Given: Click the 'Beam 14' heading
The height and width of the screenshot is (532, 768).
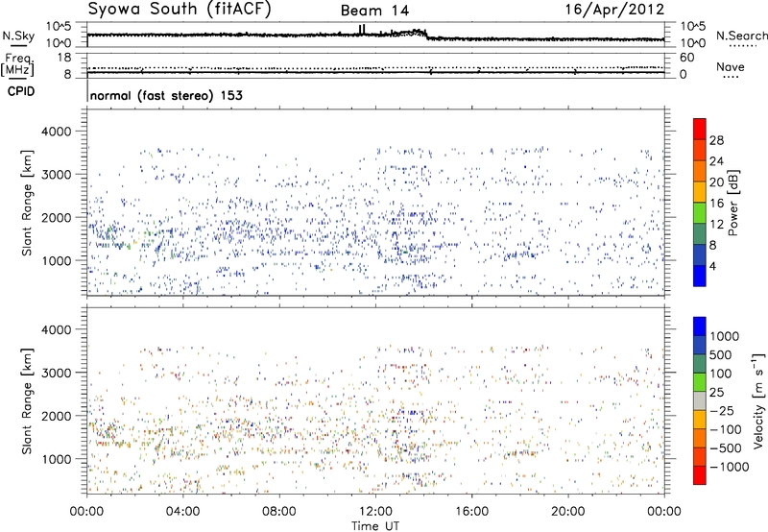Looking at the screenshot, I should (x=374, y=11).
